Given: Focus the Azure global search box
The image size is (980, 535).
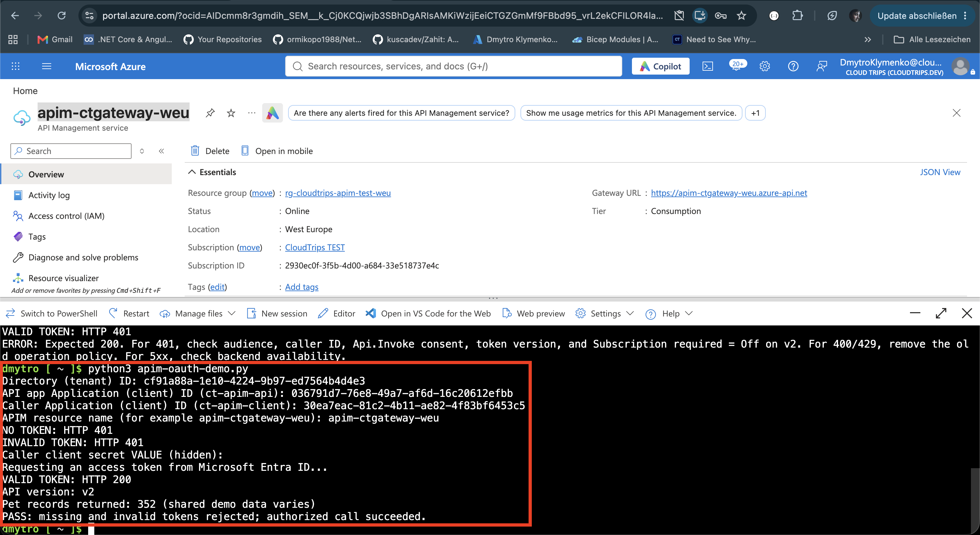Looking at the screenshot, I should pyautogui.click(x=453, y=66).
